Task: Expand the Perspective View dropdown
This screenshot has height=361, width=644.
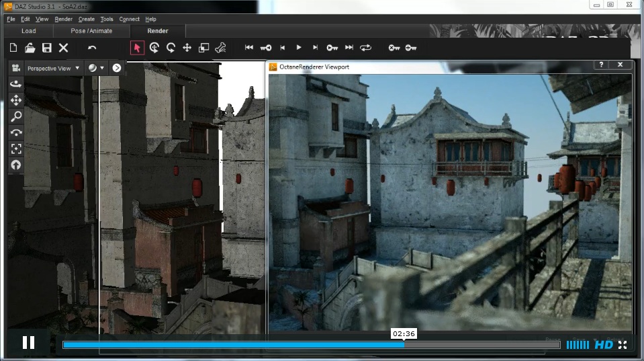Action: [54, 69]
